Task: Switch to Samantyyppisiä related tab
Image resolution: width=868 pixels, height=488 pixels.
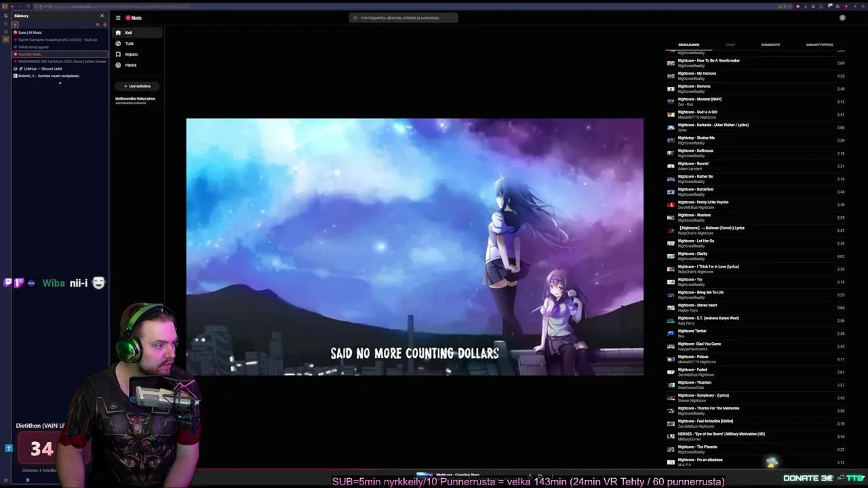Action: pyautogui.click(x=819, y=45)
